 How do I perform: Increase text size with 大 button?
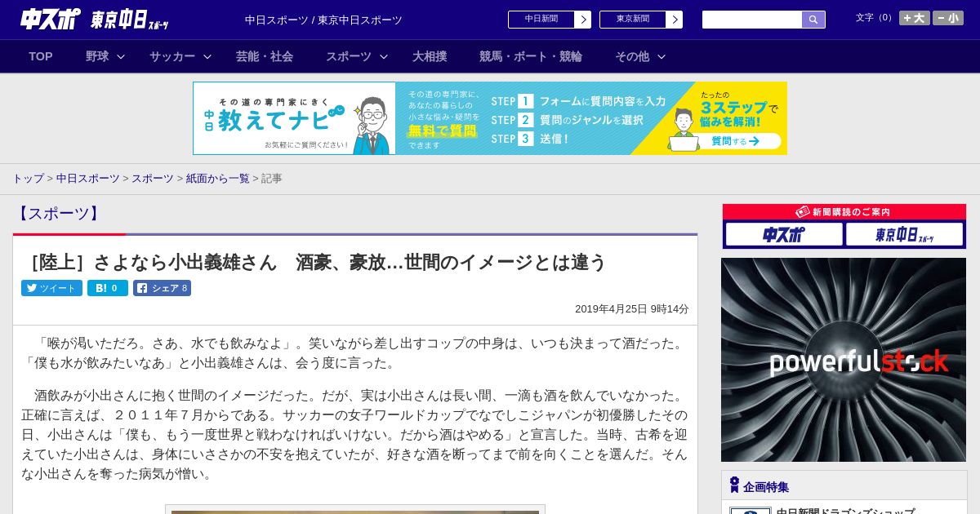pyautogui.click(x=915, y=18)
